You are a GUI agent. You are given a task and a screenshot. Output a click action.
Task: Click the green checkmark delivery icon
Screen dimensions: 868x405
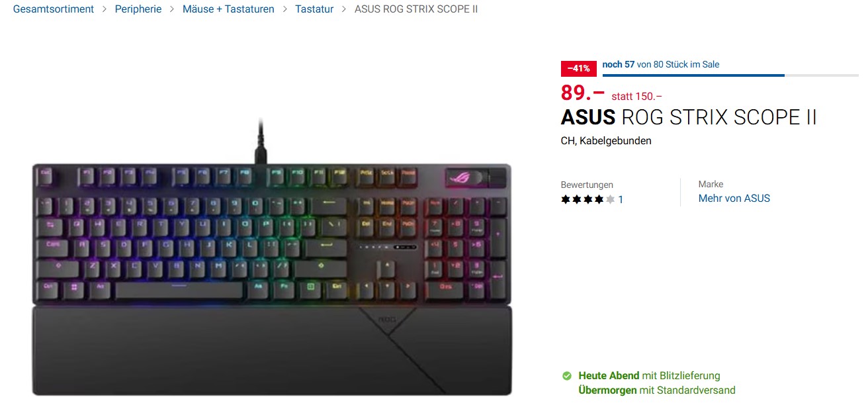[567, 376]
